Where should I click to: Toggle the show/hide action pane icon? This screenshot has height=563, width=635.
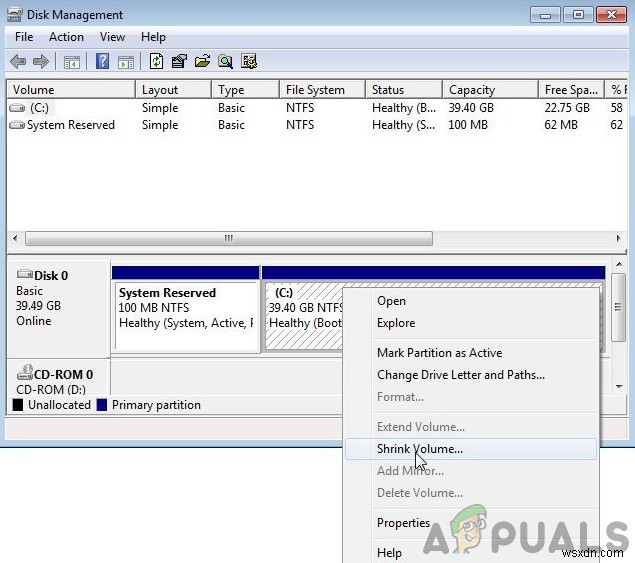[126, 62]
